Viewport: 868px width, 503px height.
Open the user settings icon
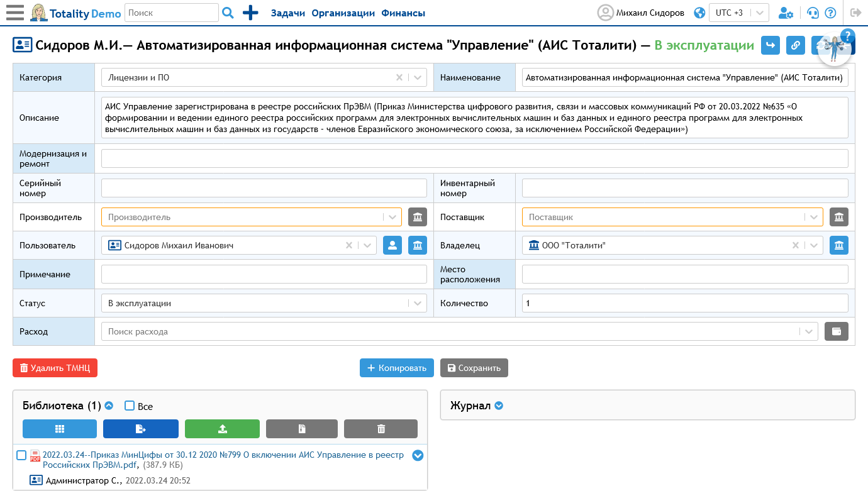tap(786, 13)
